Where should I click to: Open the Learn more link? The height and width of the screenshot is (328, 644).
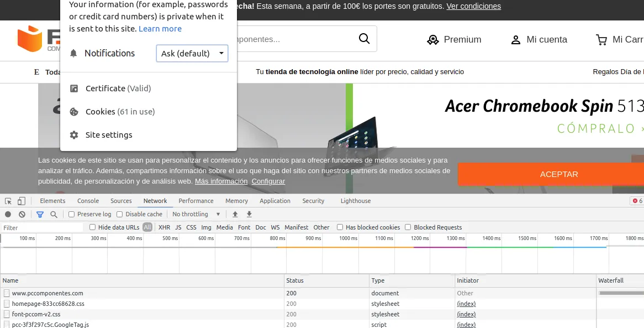coord(160,29)
